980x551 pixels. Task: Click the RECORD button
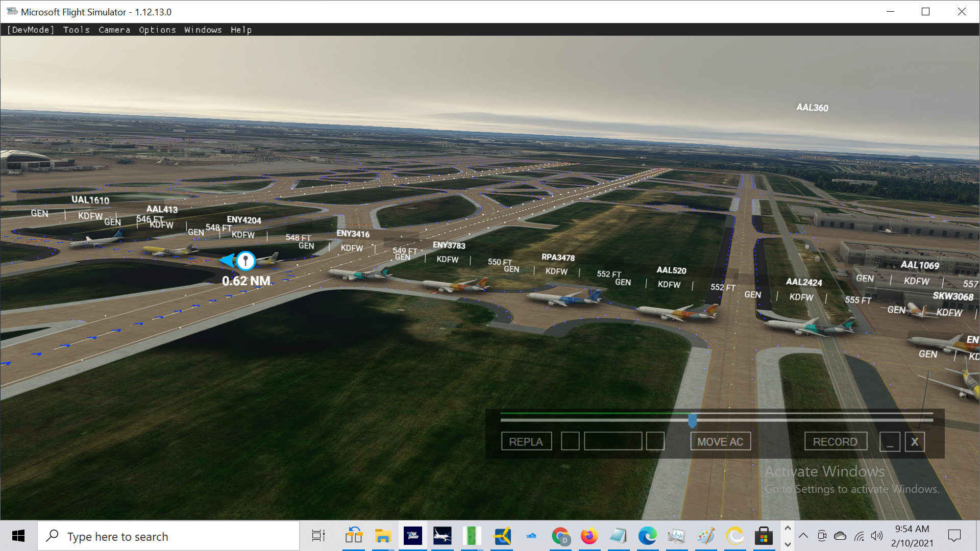[x=836, y=441]
